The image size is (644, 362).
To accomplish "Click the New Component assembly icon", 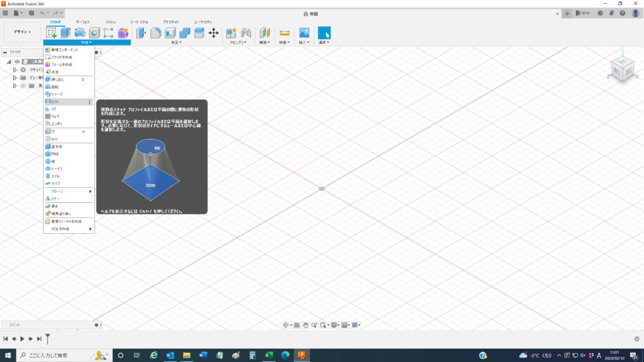I will pos(231,33).
